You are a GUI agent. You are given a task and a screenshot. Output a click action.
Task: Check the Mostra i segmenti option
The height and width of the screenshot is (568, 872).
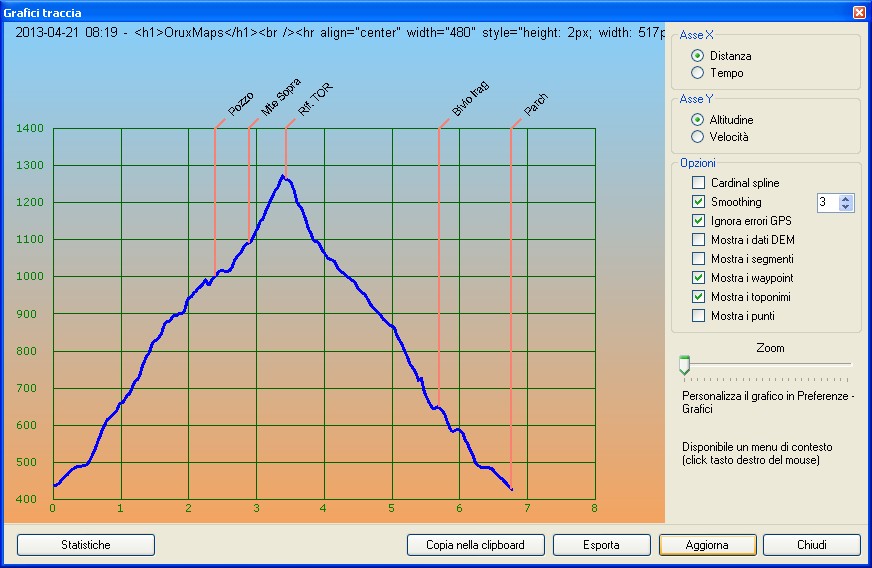(x=698, y=259)
